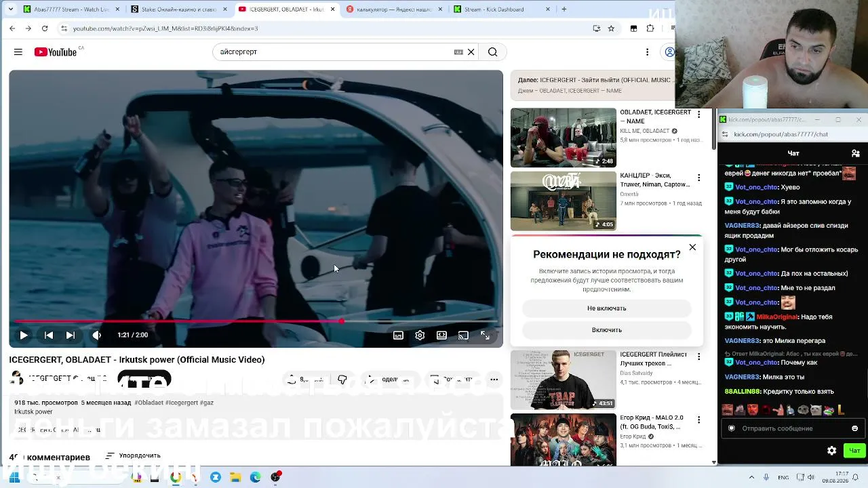Open the ICEGERGERT channel avatar
868x488 pixels.
coord(17,379)
